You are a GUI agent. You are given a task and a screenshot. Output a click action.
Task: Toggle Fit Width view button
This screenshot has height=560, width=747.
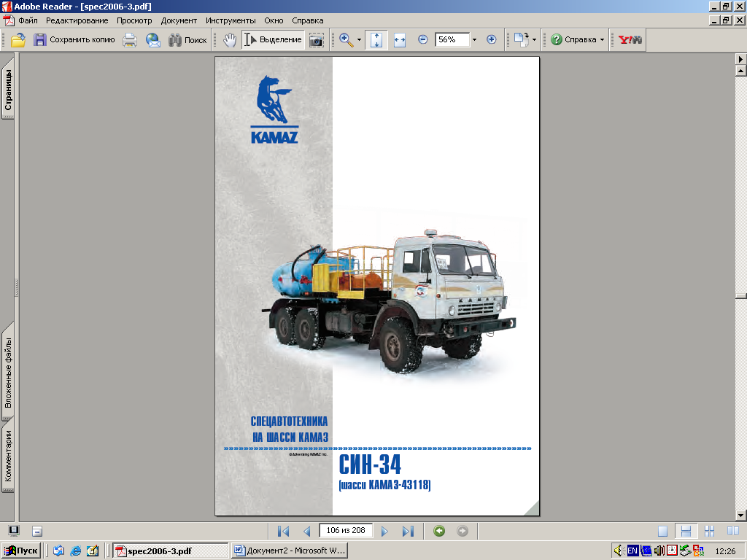400,39
